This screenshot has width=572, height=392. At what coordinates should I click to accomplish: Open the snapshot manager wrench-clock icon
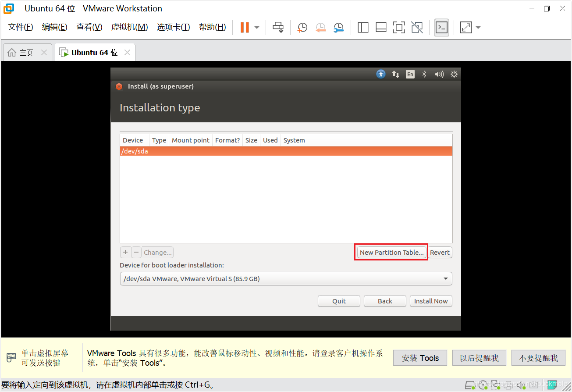[x=338, y=28]
